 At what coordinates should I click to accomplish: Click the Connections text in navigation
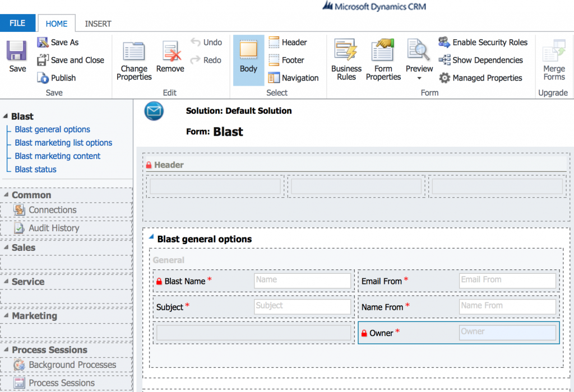point(53,210)
